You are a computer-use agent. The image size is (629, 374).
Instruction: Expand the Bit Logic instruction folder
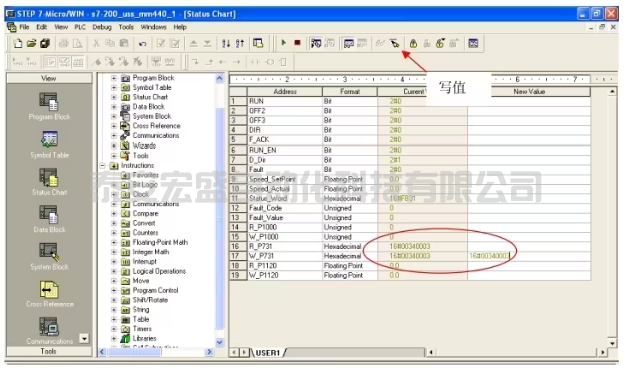[x=114, y=185]
